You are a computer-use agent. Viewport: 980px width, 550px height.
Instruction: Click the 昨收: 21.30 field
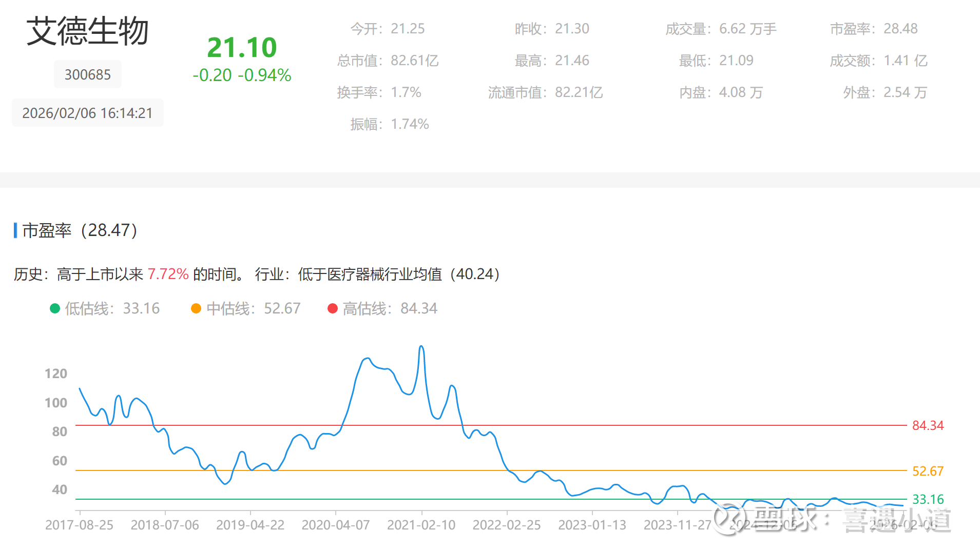click(552, 29)
